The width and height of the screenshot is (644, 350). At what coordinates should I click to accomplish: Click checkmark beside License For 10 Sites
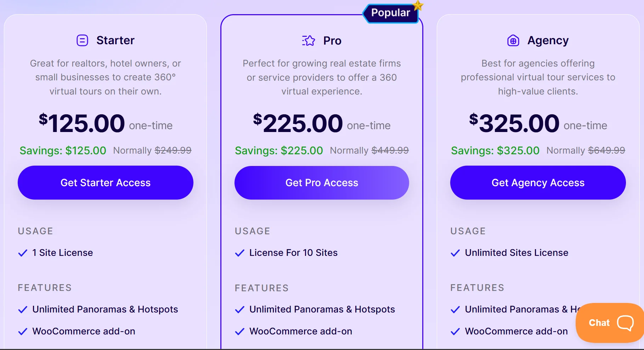coord(240,253)
